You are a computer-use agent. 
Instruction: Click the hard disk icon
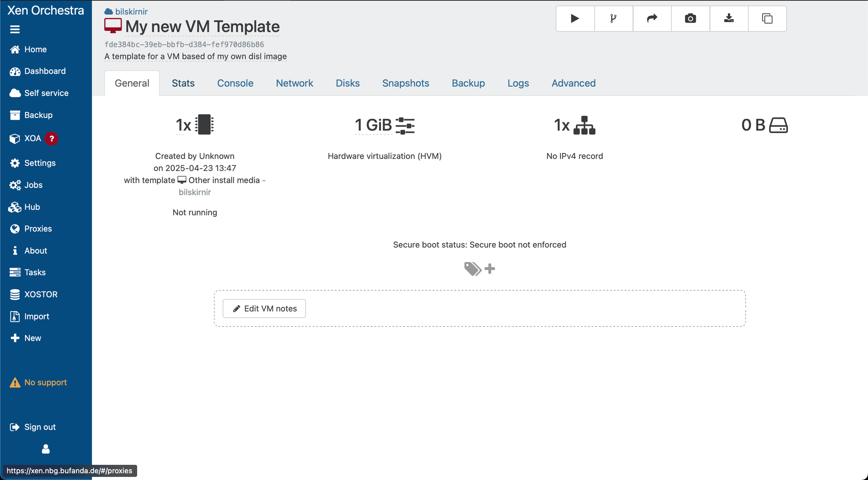tap(779, 125)
